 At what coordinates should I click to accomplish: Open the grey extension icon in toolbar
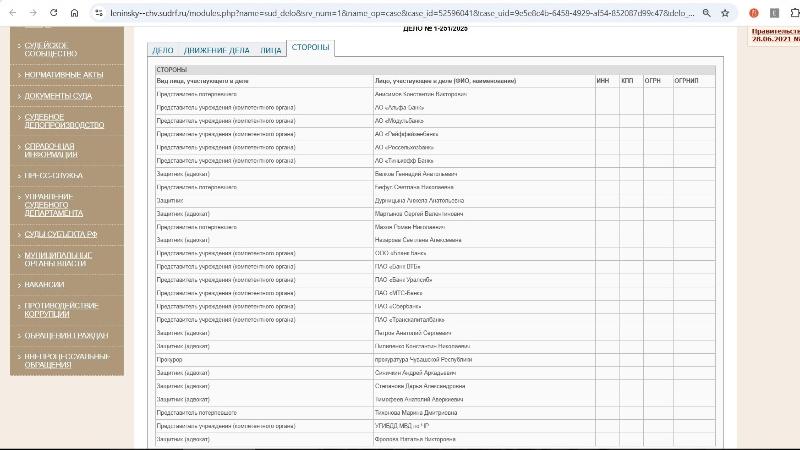774,13
